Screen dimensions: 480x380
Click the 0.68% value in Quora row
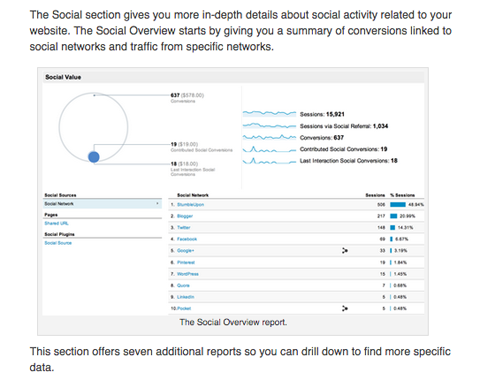tap(400, 285)
